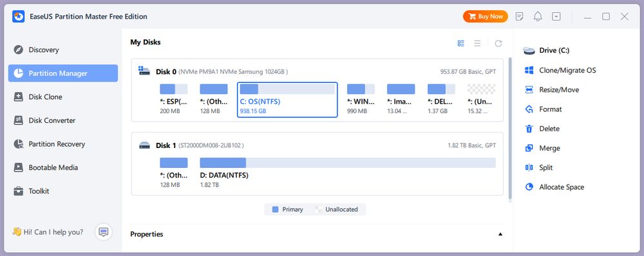644x256 pixels.
Task: Click the Format icon
Action: tap(529, 109)
